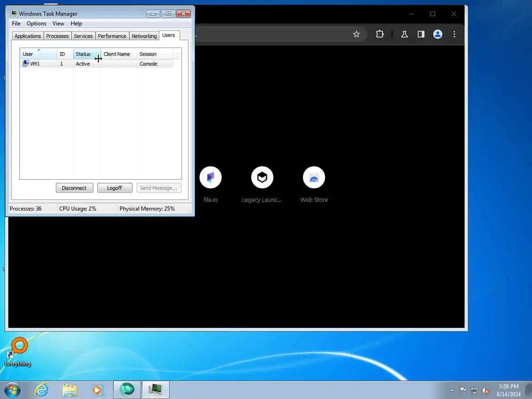Viewport: 532px width, 399px height.
Task: Open the Legacy Launcher shortcut tile
Action: click(x=262, y=185)
